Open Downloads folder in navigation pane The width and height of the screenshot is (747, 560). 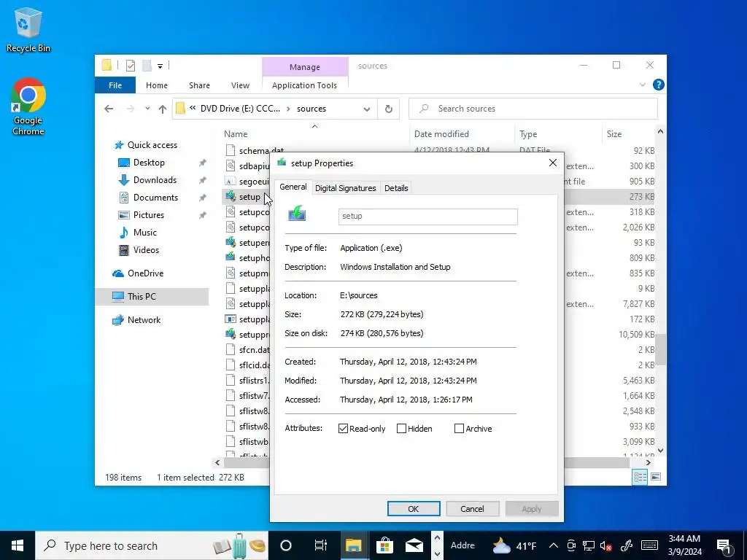(155, 180)
